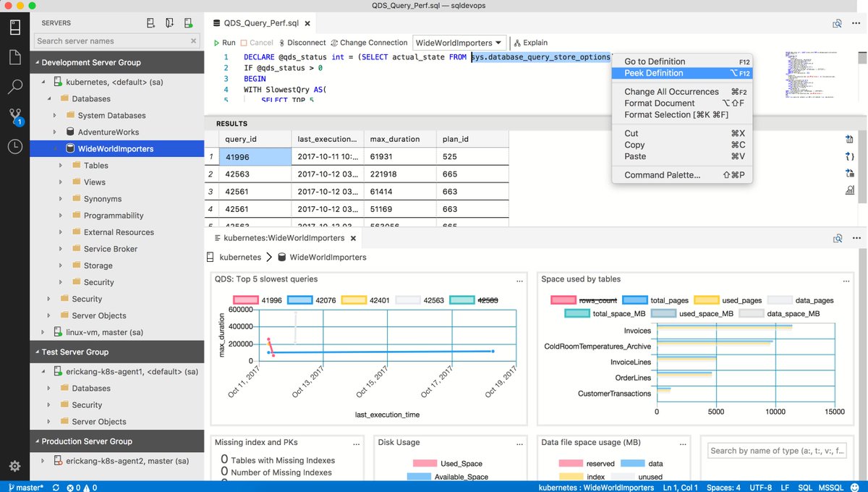Click Save as Excel results icon
This screenshot has height=492, width=868.
(x=850, y=173)
